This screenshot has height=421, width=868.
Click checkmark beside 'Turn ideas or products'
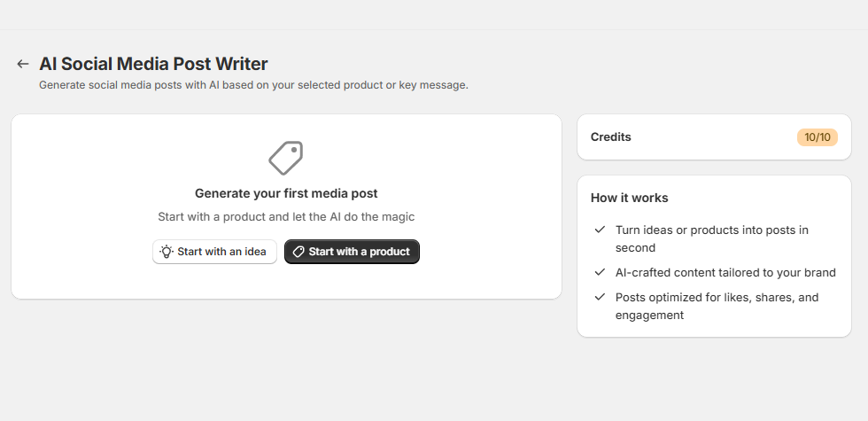point(600,230)
